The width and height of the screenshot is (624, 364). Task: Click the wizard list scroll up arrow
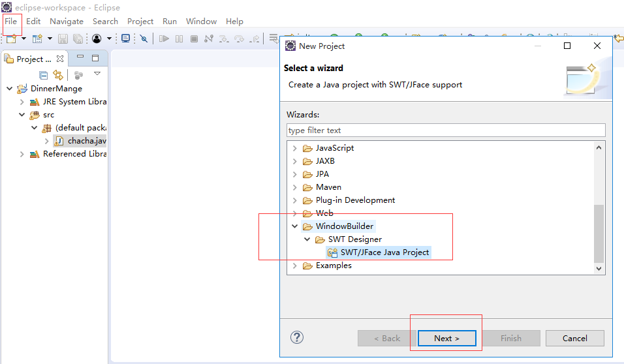[599, 147]
